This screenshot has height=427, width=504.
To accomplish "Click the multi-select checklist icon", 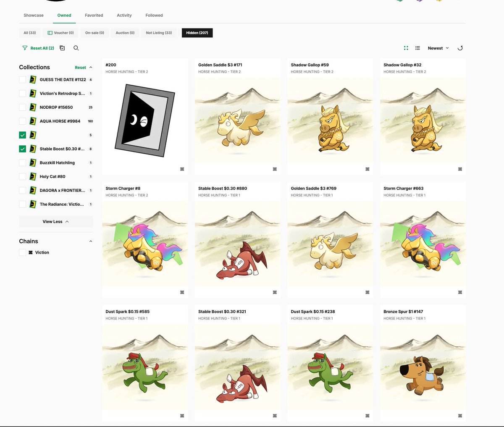I will click(62, 48).
